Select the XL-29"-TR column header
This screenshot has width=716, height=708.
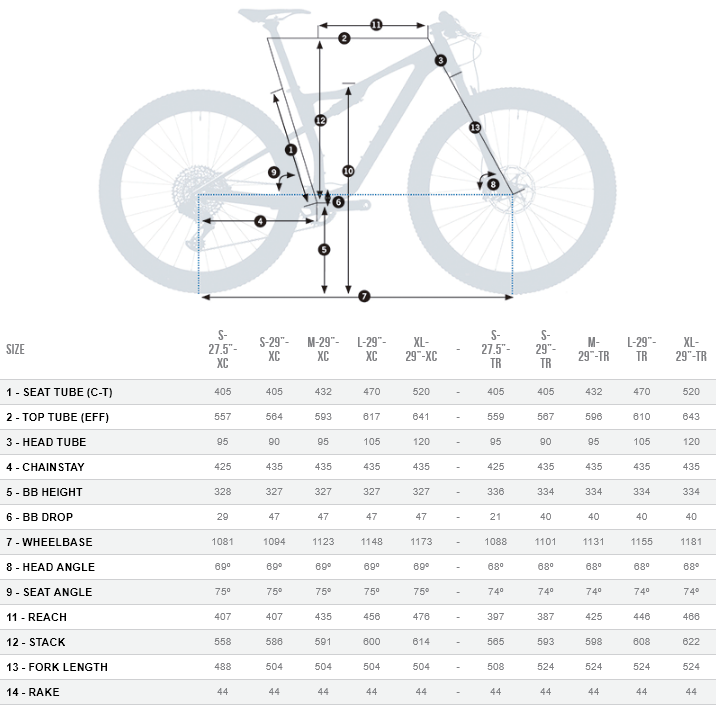[x=691, y=349]
